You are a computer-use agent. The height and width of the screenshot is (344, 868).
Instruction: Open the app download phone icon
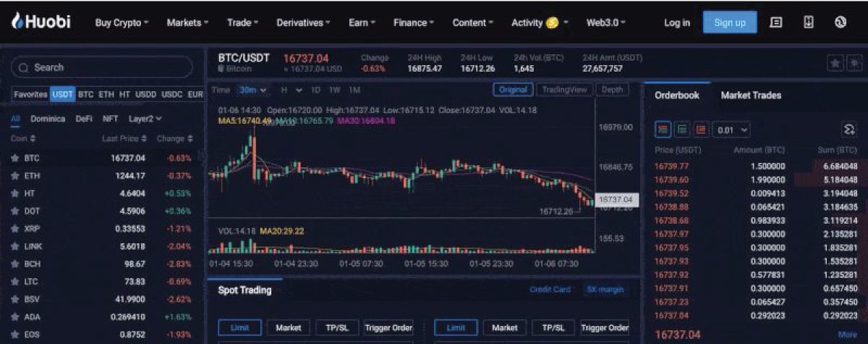[x=808, y=22]
